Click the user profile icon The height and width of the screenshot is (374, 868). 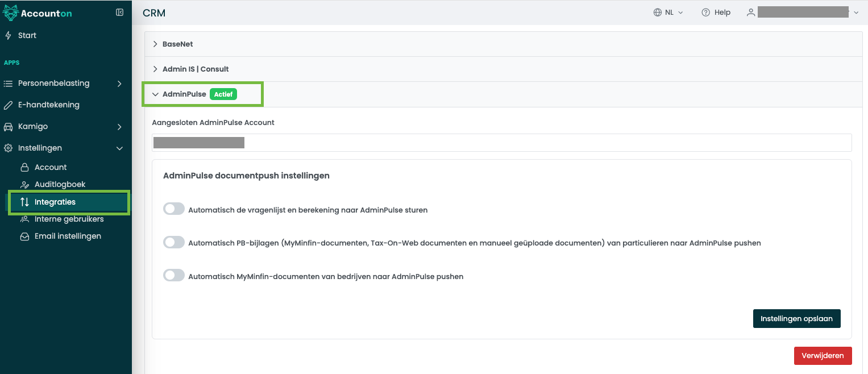tap(751, 13)
